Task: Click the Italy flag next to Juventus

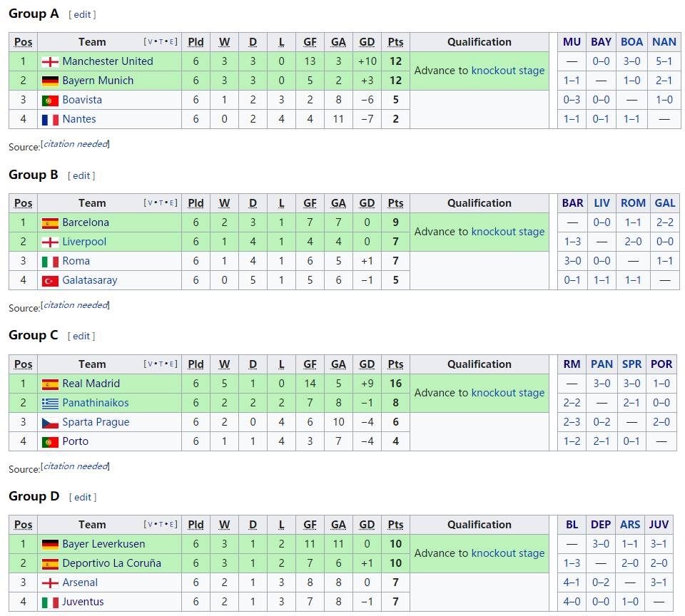Action: tap(50, 602)
